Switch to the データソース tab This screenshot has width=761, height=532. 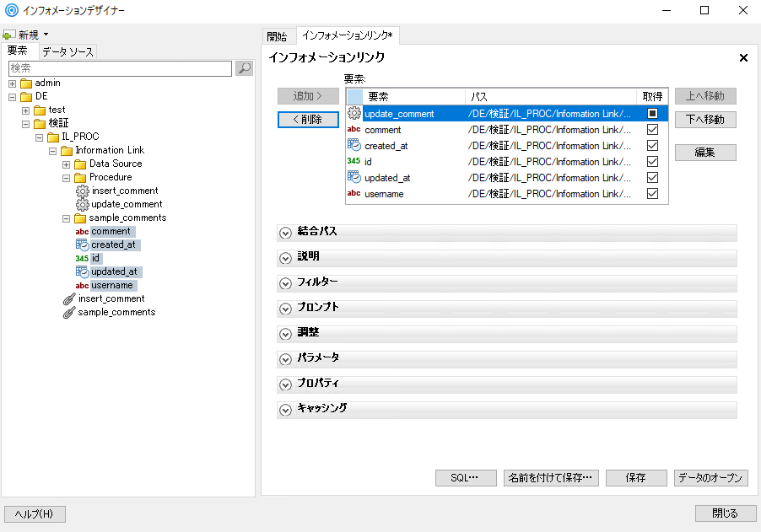pos(67,51)
